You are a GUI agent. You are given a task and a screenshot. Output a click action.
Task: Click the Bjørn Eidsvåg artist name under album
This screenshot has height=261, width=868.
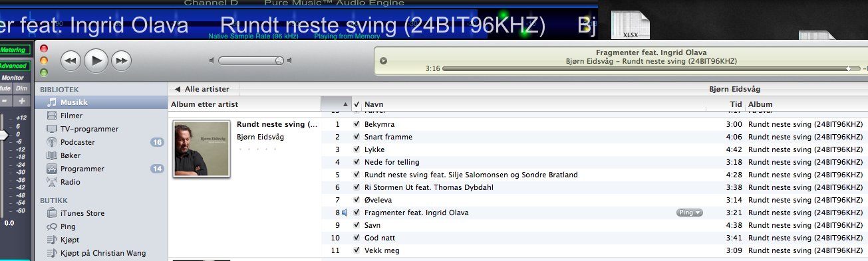tap(261, 137)
